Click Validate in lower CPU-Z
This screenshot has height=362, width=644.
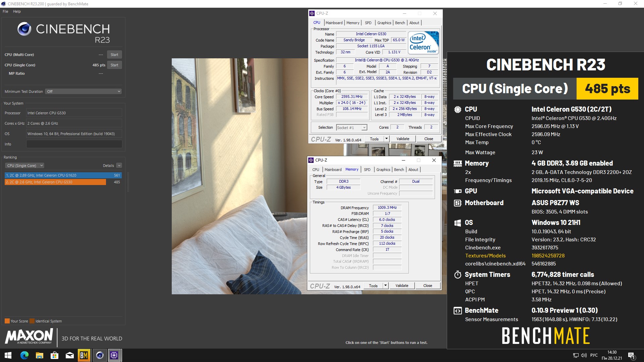pos(402,286)
